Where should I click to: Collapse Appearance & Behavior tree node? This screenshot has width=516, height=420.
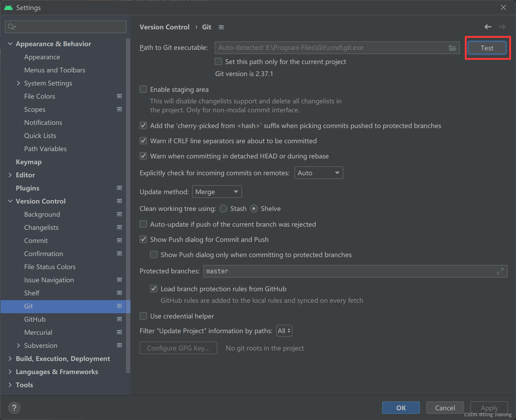(x=10, y=44)
